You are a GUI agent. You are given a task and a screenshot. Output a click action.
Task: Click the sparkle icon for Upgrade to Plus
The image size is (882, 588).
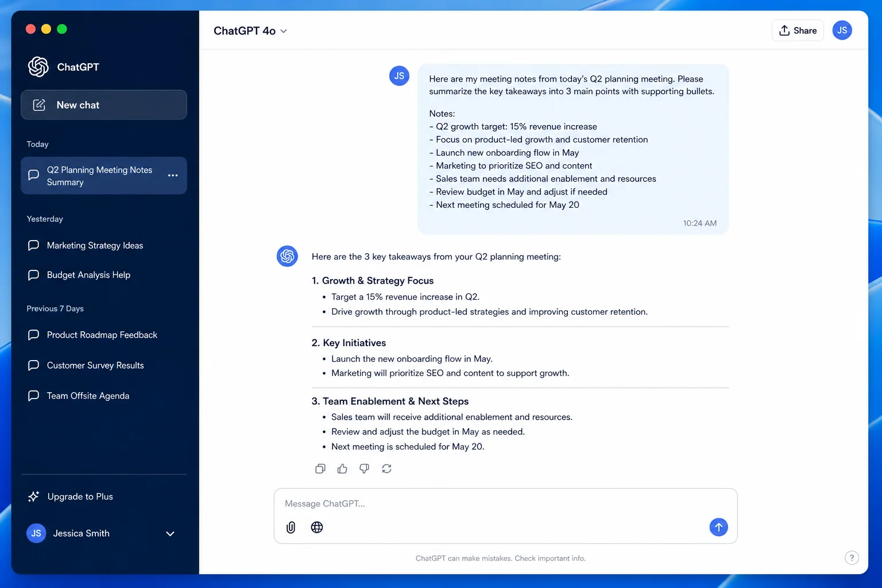point(33,497)
